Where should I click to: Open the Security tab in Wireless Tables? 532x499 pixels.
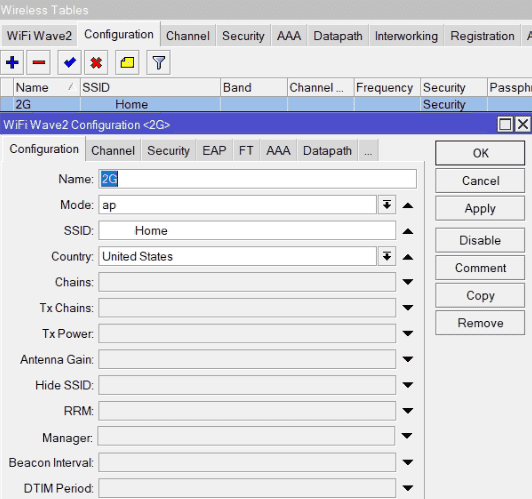tap(243, 36)
